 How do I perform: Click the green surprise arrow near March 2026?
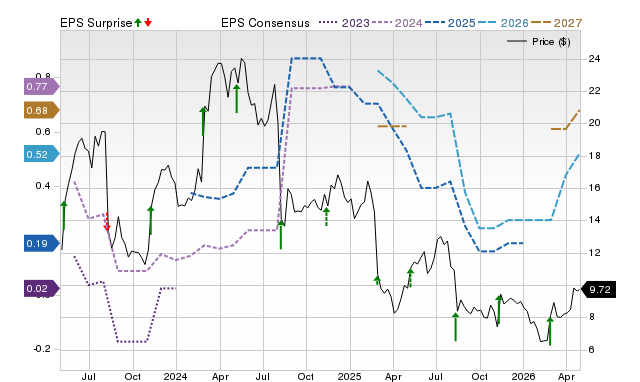pos(550,331)
